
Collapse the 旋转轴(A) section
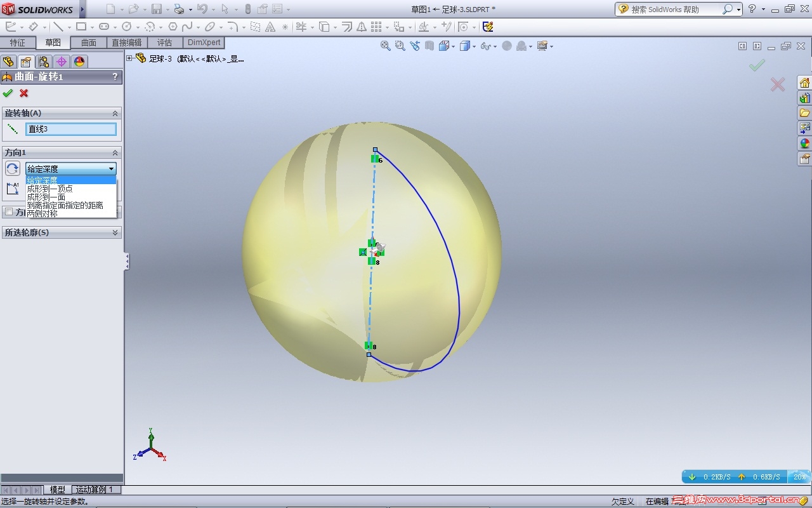pyautogui.click(x=115, y=113)
